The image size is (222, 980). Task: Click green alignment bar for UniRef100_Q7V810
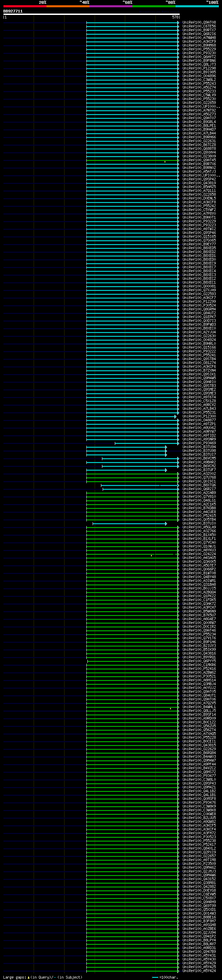click(133, 497)
